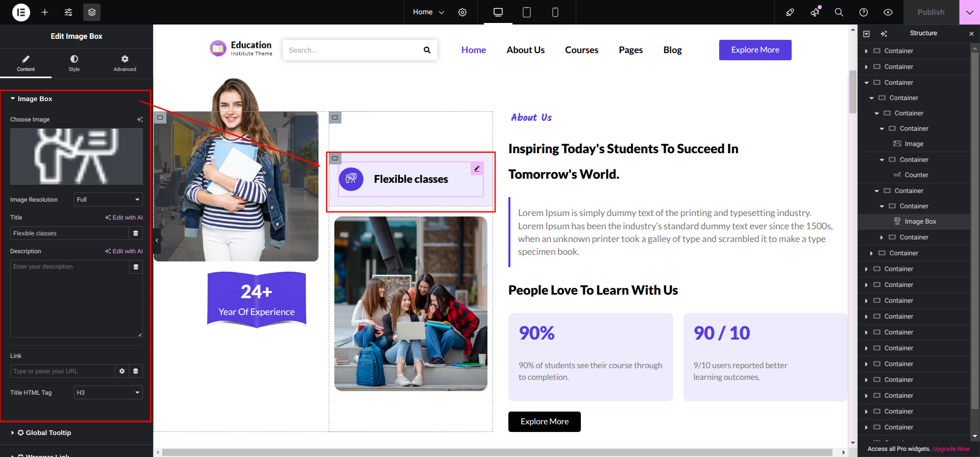Open dynamic tags icon for Description

[136, 267]
